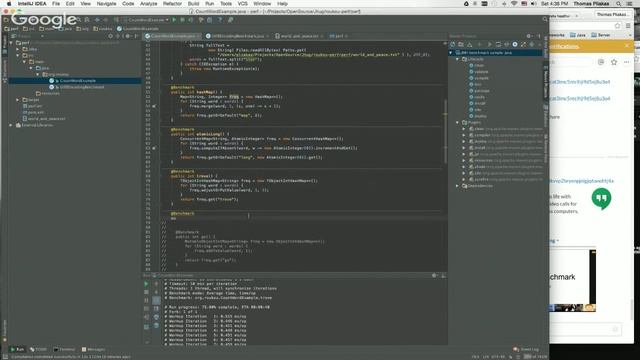Click Spotlight search in macOS menu bar
Image resolution: width=640 pixels, height=360 pixels.
pyautogui.click(x=619, y=4)
